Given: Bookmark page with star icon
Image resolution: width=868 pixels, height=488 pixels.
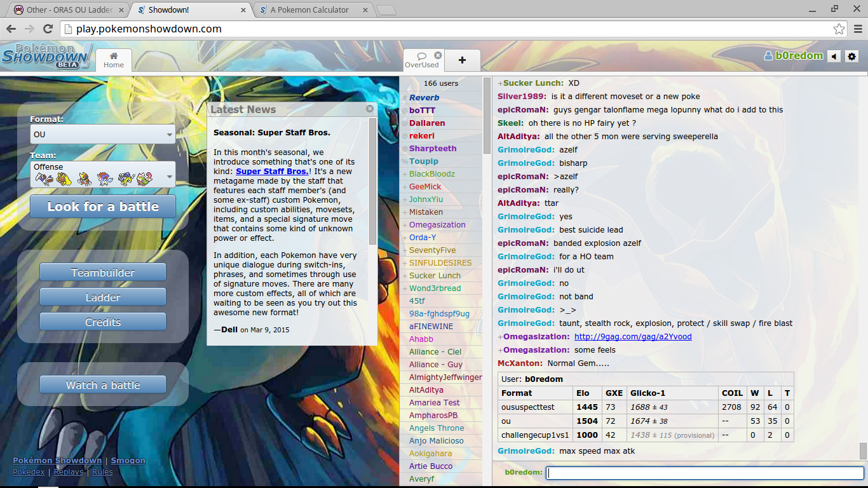Looking at the screenshot, I should click(839, 29).
